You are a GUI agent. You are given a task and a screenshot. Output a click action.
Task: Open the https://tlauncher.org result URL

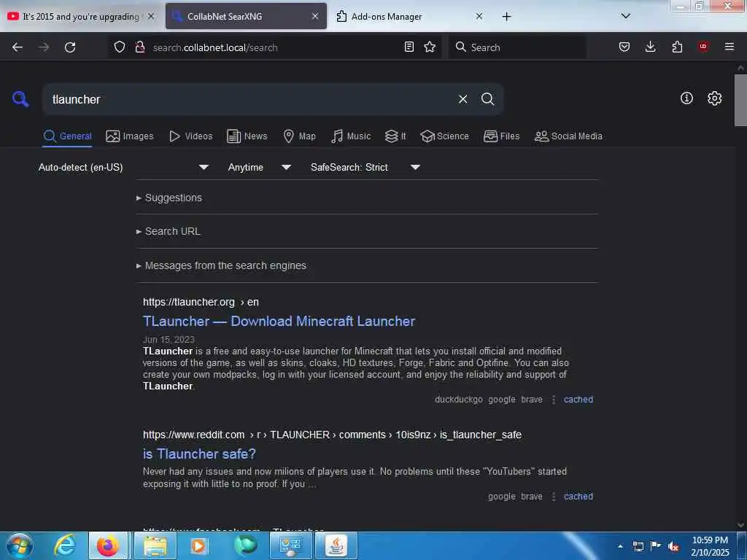[x=201, y=302]
